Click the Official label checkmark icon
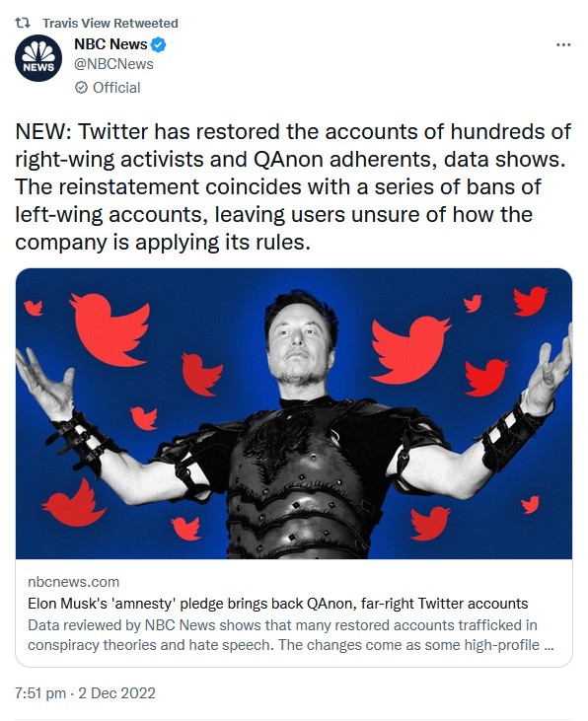 coord(81,88)
